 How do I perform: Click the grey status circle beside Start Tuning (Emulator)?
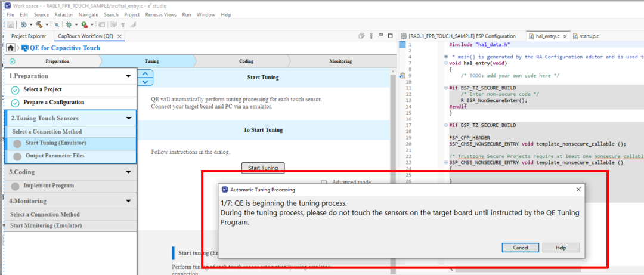17,143
